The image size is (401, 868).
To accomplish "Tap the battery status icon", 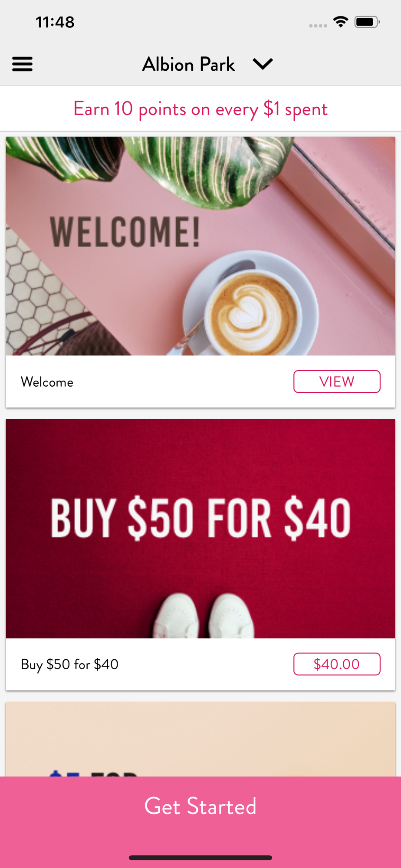I will pyautogui.click(x=367, y=22).
